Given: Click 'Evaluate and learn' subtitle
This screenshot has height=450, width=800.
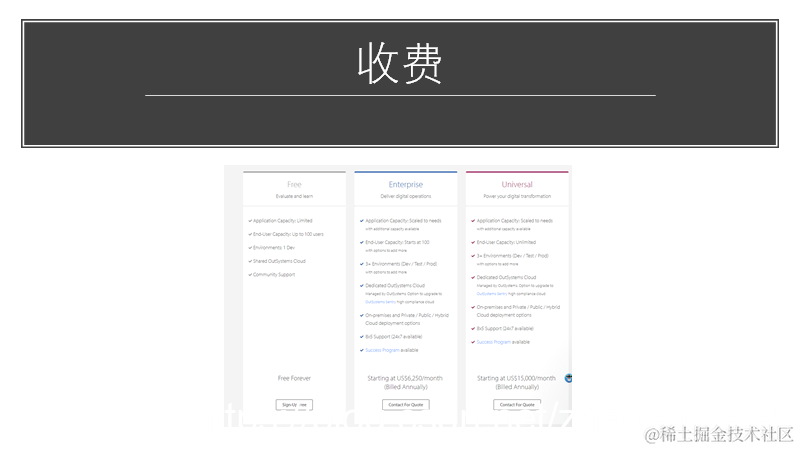Looking at the screenshot, I should [294, 196].
